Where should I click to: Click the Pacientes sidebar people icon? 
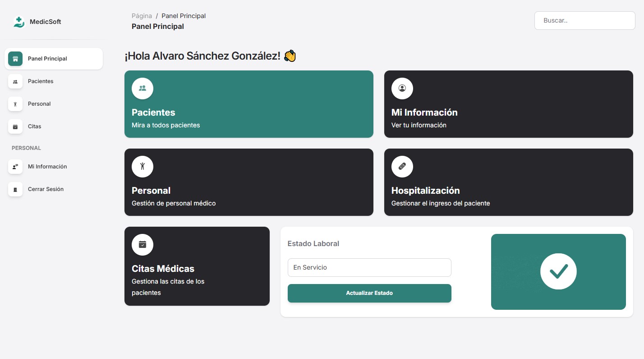click(x=15, y=81)
